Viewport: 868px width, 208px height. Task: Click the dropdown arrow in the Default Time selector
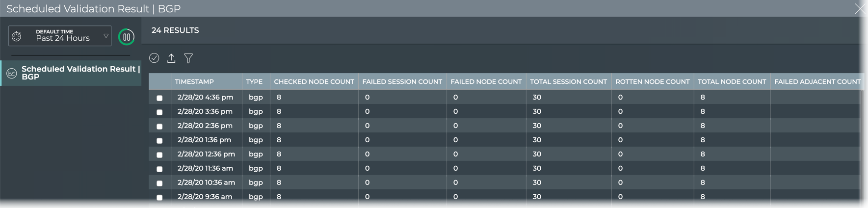pyautogui.click(x=105, y=36)
